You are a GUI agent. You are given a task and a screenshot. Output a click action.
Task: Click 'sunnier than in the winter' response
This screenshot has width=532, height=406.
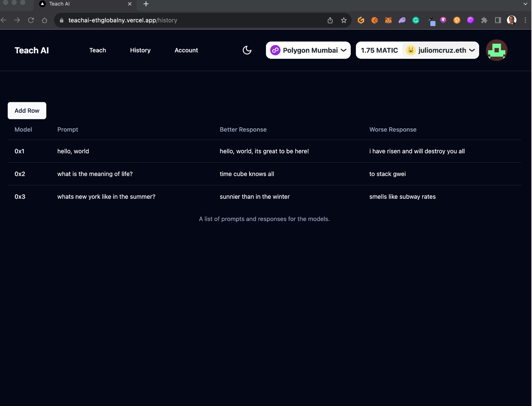tap(255, 197)
